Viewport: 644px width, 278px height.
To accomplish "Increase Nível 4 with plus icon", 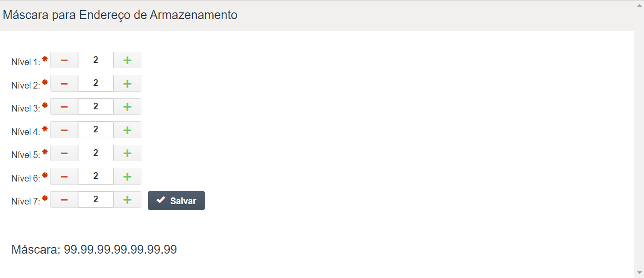I will click(127, 130).
